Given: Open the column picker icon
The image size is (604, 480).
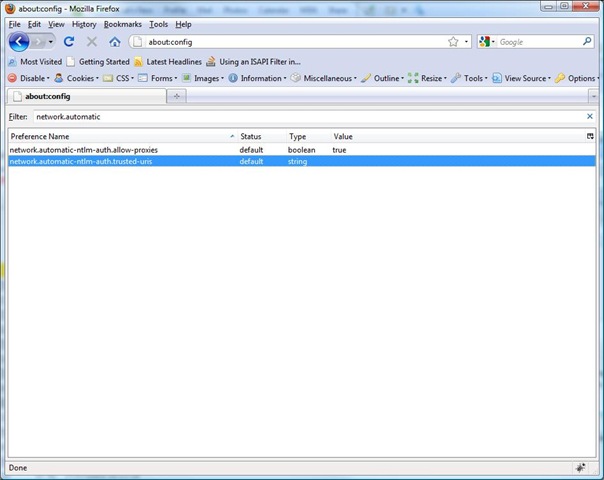Looking at the screenshot, I should [x=590, y=136].
